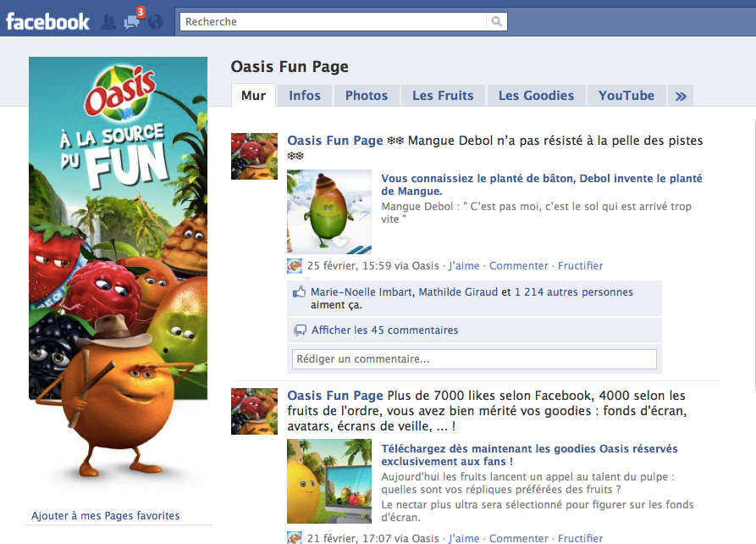Open the mango skiing thumbnail
This screenshot has width=756, height=544.
point(329,212)
